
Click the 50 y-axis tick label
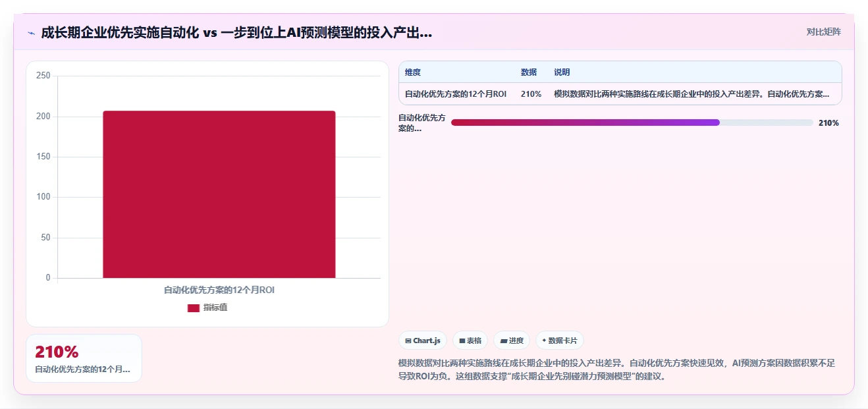[45, 238]
